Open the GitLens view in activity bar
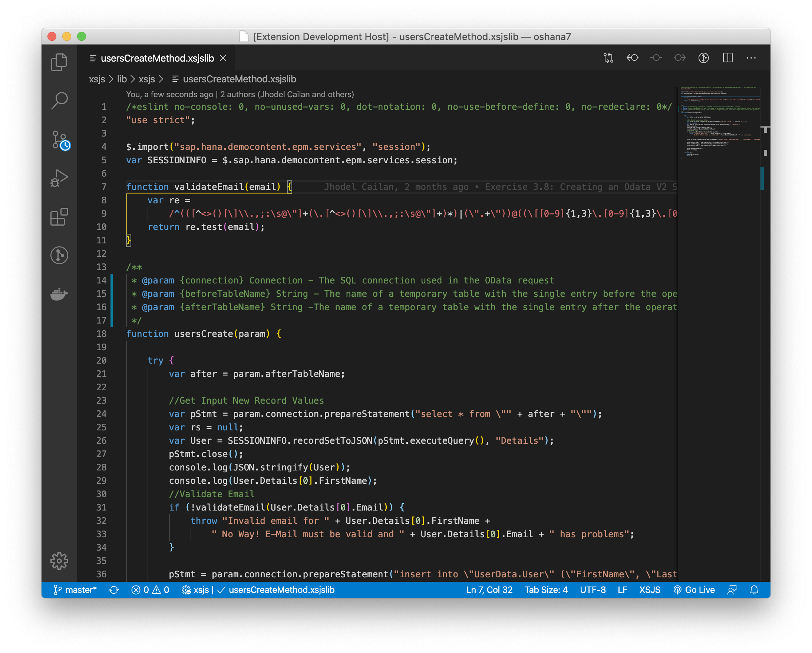The height and width of the screenshot is (653, 812). (59, 256)
